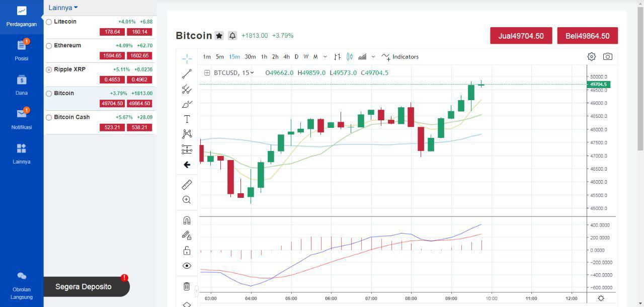
Task: Switch to 30m timeframe
Action: pyautogui.click(x=250, y=57)
